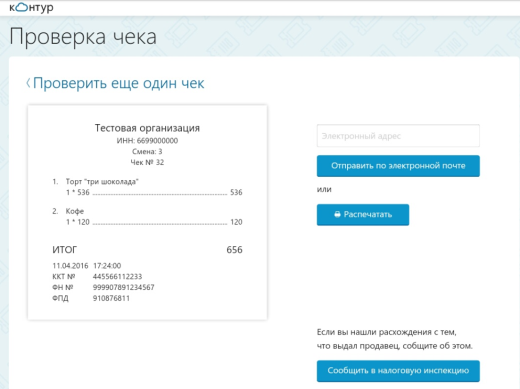520x389 pixels.
Task: Click the ФН № value 999907891234567
Action: [123, 287]
